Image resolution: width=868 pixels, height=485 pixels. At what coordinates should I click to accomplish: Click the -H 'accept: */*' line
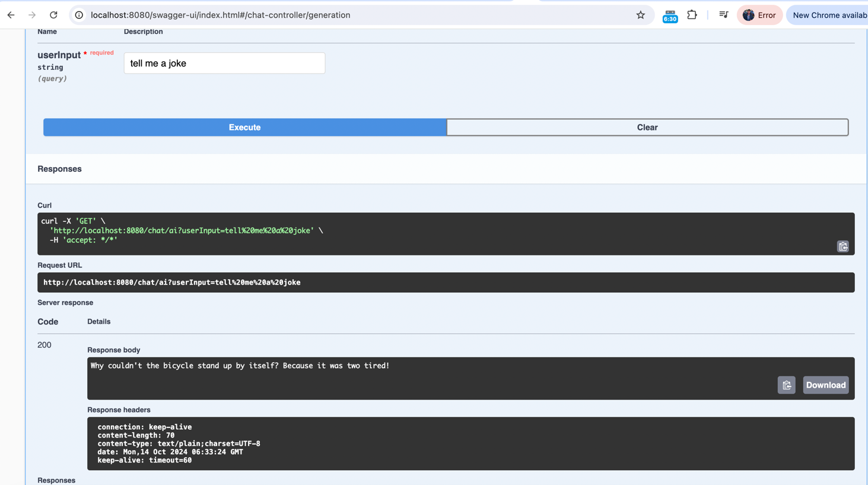point(84,240)
